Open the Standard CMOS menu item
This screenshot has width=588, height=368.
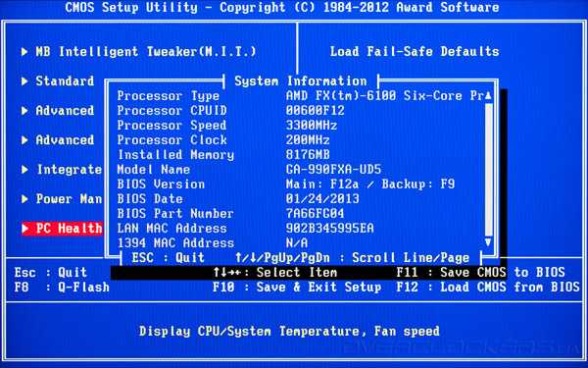(65, 80)
